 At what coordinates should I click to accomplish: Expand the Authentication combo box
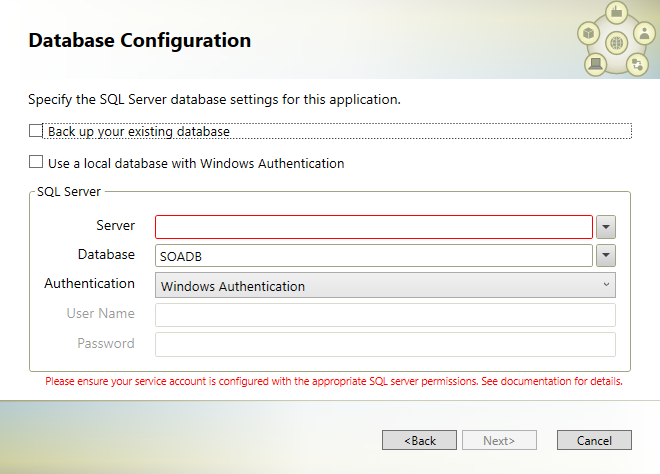coord(385,285)
